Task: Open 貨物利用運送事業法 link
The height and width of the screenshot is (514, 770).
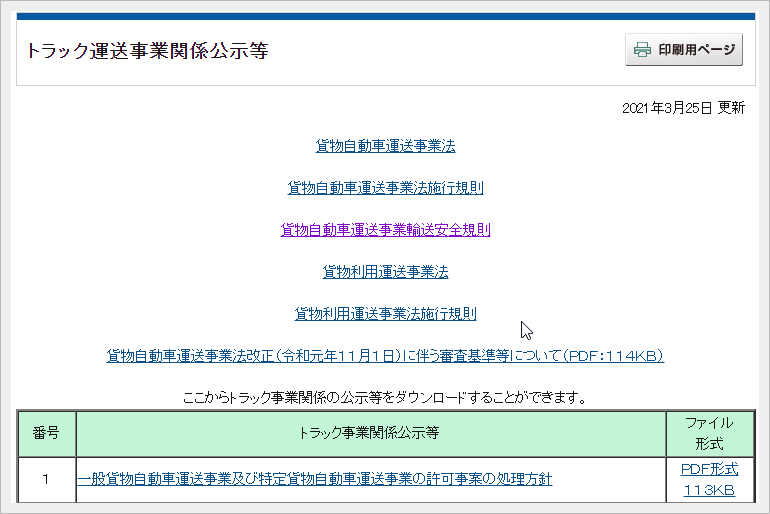Action: coord(385,271)
